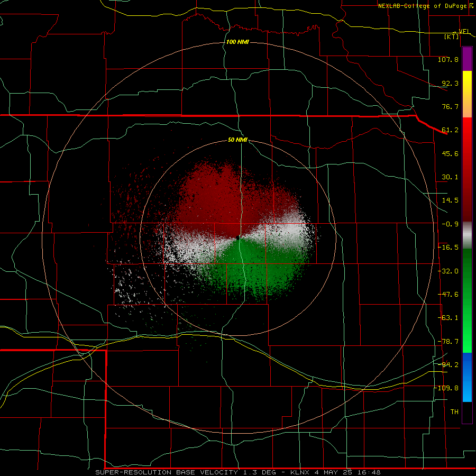Click the -32.0 velocity scale label

tap(448, 271)
